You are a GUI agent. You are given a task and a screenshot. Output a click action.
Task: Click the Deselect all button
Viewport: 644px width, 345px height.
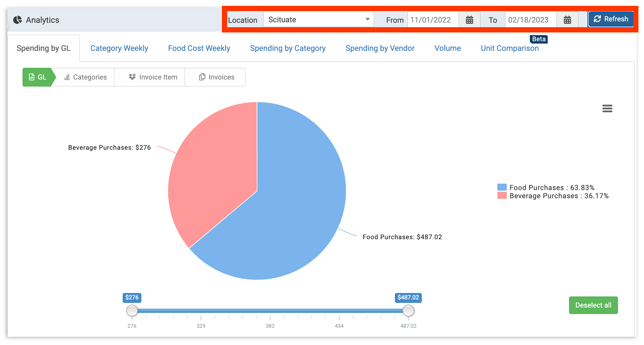pos(593,305)
